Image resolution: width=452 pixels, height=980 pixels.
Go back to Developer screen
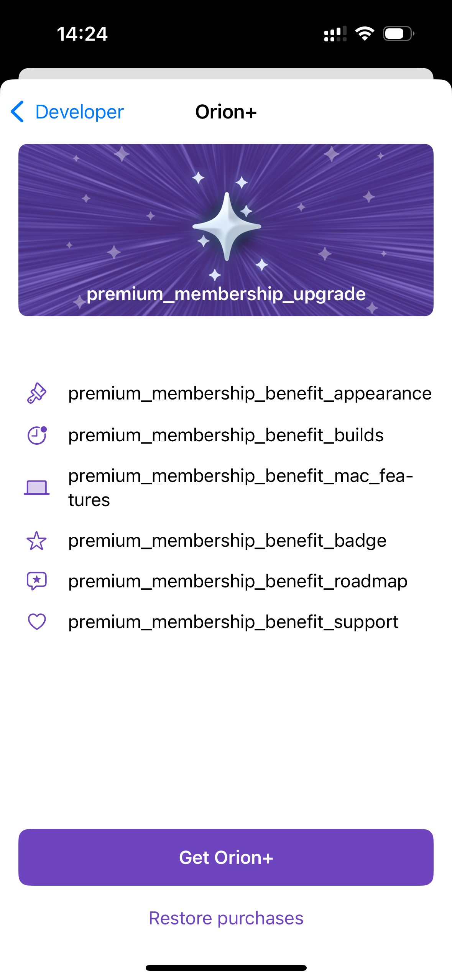click(79, 112)
